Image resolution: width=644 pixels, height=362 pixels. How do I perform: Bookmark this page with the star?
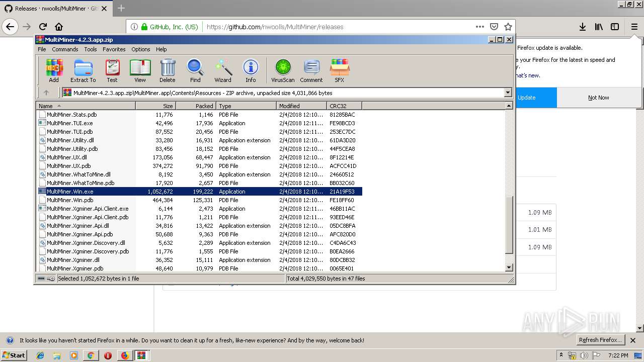[x=508, y=27]
